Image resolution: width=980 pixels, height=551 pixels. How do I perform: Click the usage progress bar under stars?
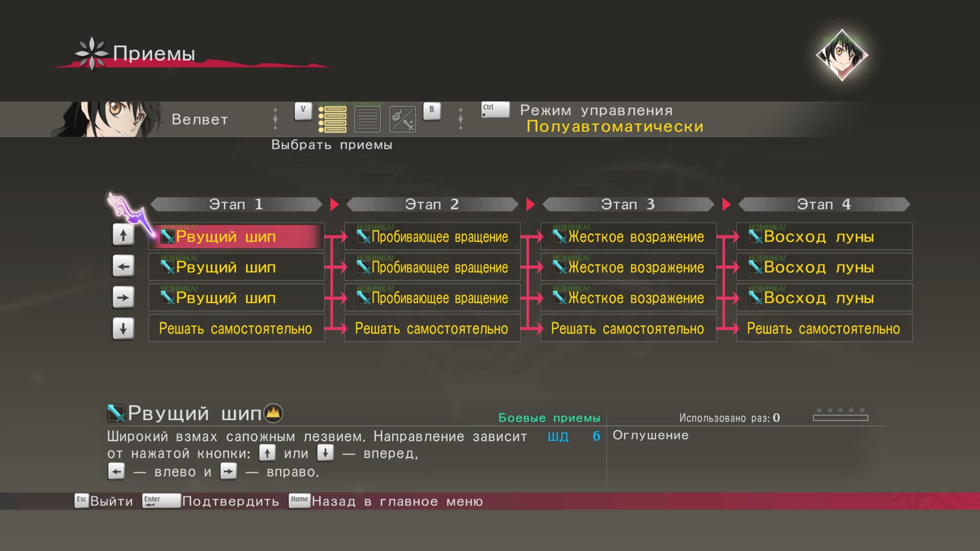tap(840, 418)
